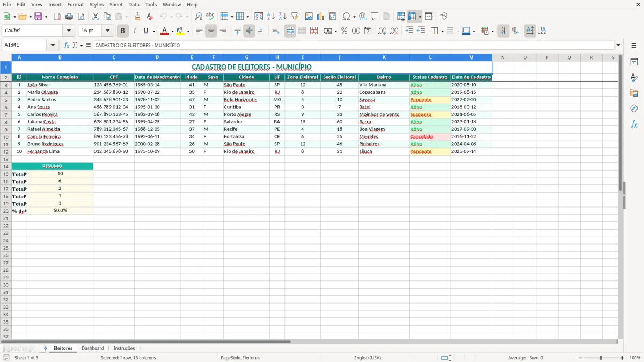Select the cell containing Fortaleza
Viewport: 644px width, 362px height.
tap(246, 137)
